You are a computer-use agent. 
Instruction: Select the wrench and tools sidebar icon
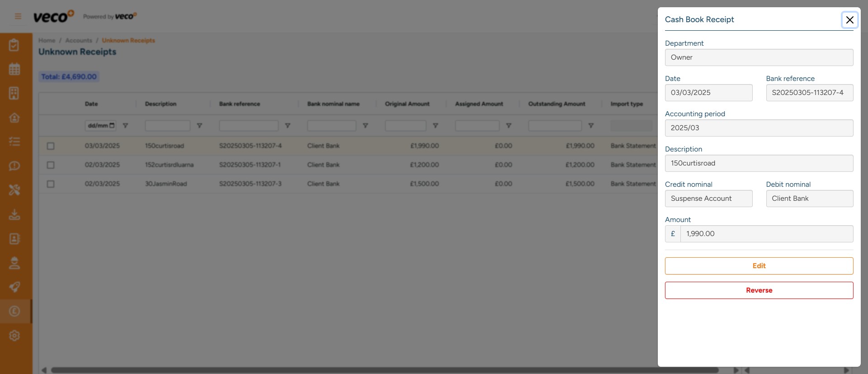click(x=14, y=190)
